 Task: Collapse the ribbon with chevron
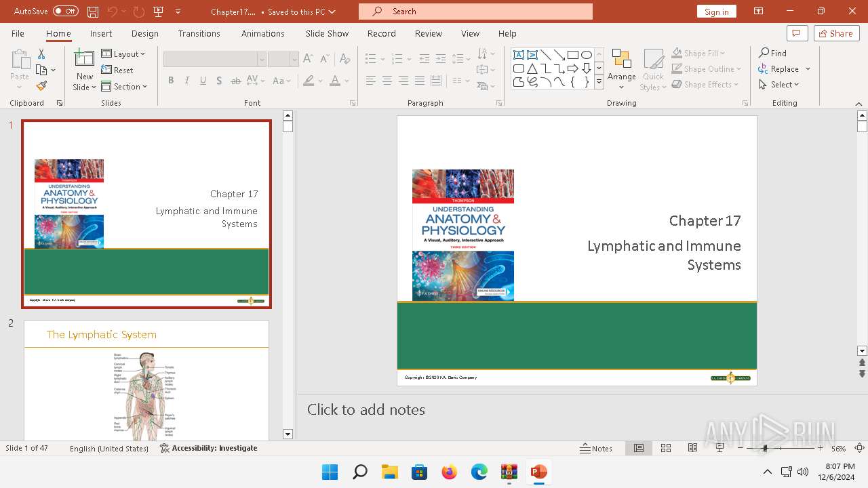tap(859, 103)
